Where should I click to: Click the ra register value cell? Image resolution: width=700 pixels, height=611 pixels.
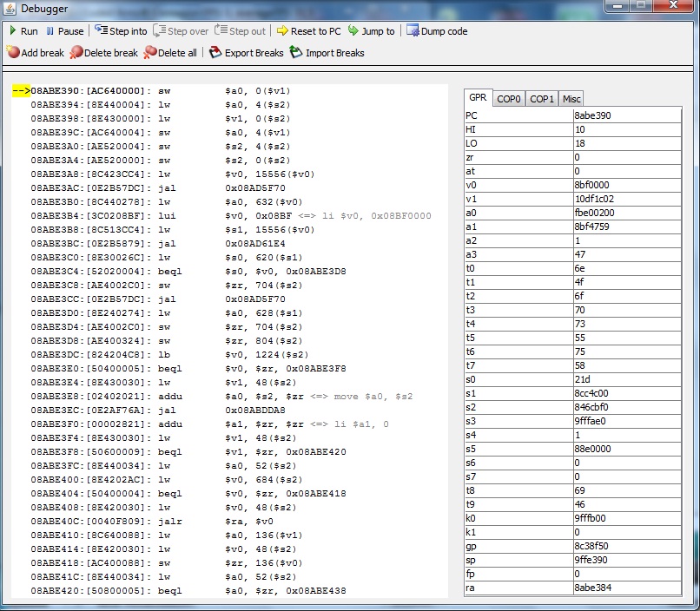click(x=626, y=588)
